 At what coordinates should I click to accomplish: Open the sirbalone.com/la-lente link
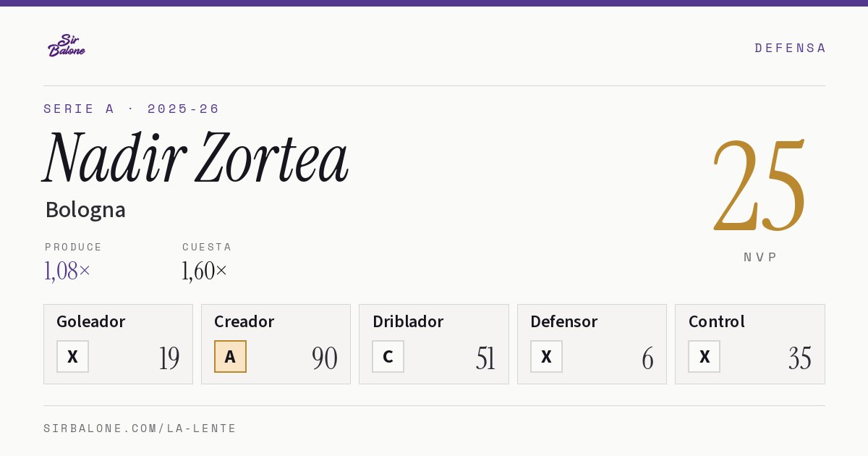point(140,428)
